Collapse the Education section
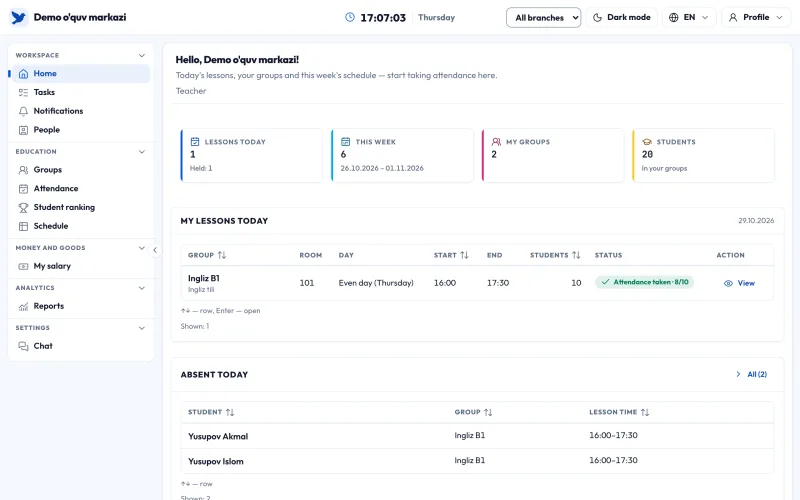 tap(142, 152)
